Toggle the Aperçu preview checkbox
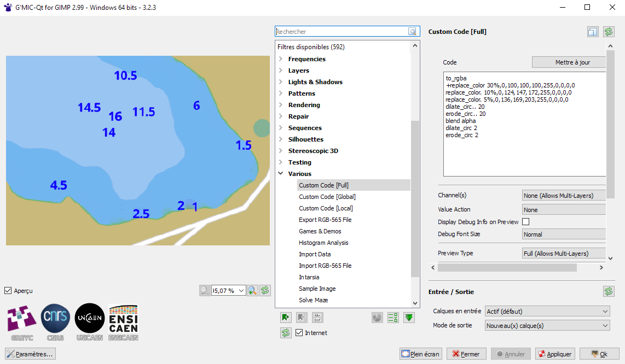 (8, 291)
